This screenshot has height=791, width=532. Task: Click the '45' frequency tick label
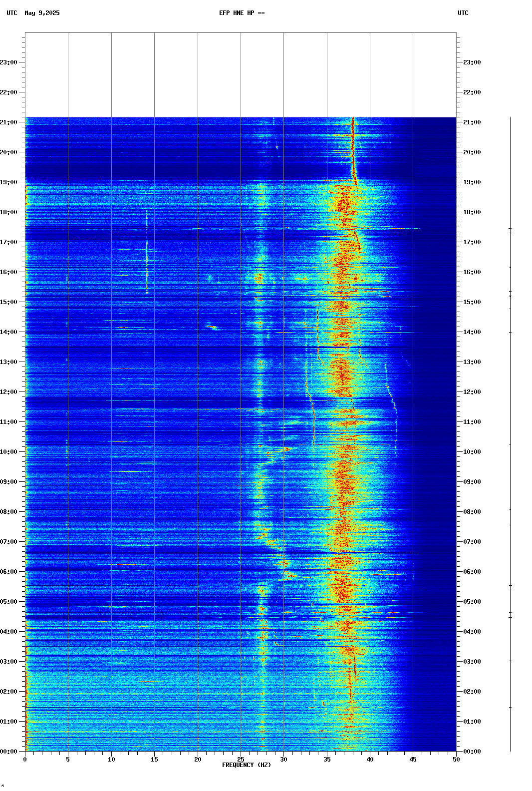(x=413, y=760)
